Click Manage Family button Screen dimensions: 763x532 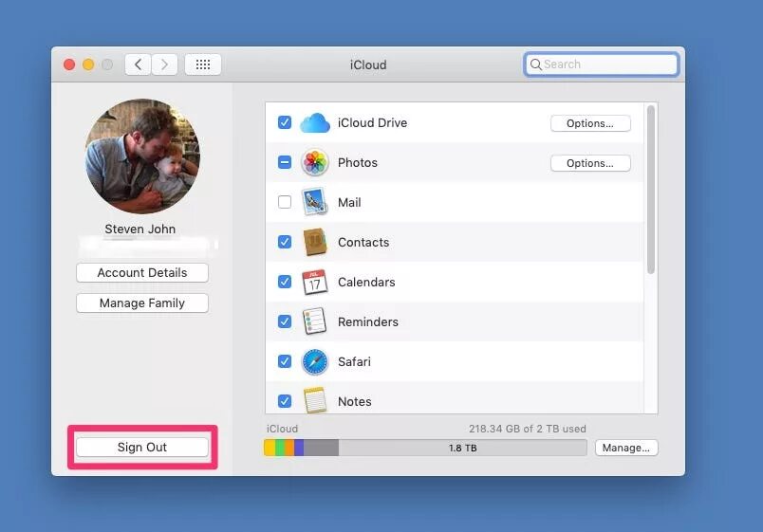tap(142, 303)
